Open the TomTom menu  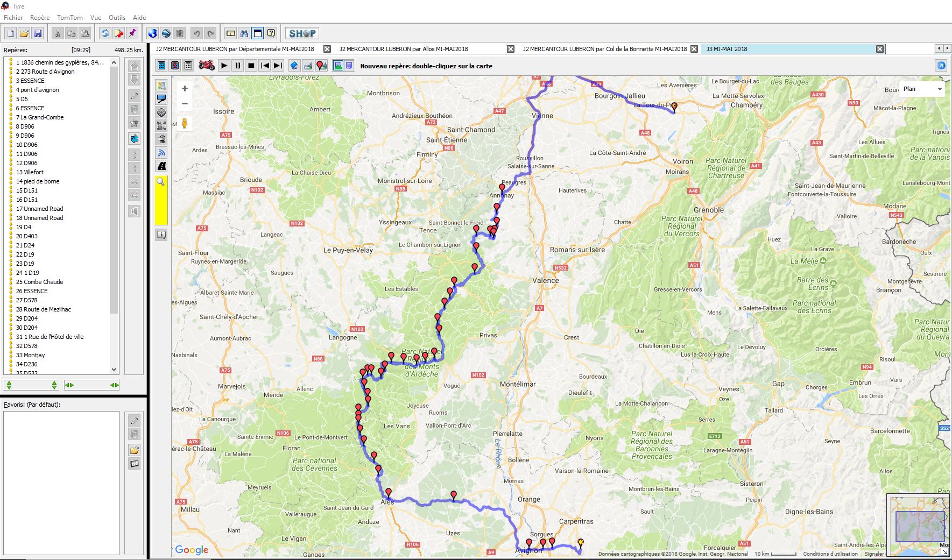pos(70,18)
